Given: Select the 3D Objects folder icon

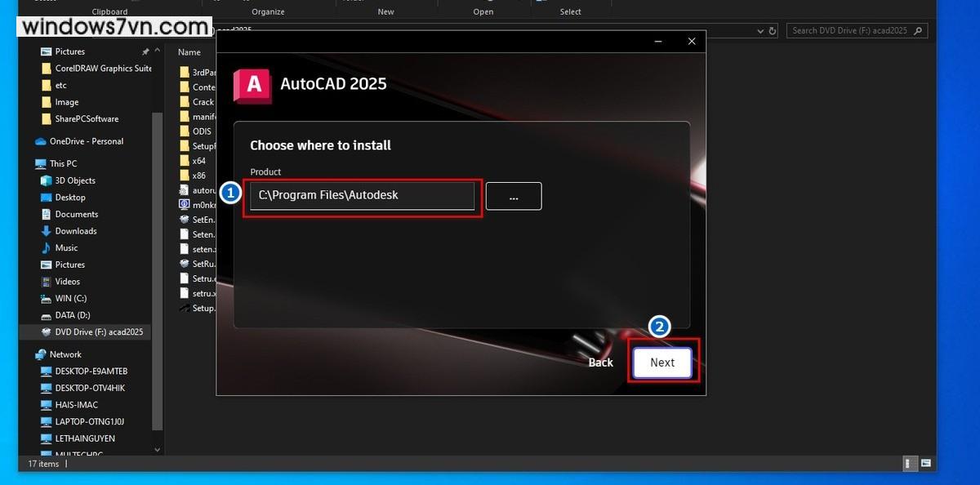Looking at the screenshot, I should [47, 180].
